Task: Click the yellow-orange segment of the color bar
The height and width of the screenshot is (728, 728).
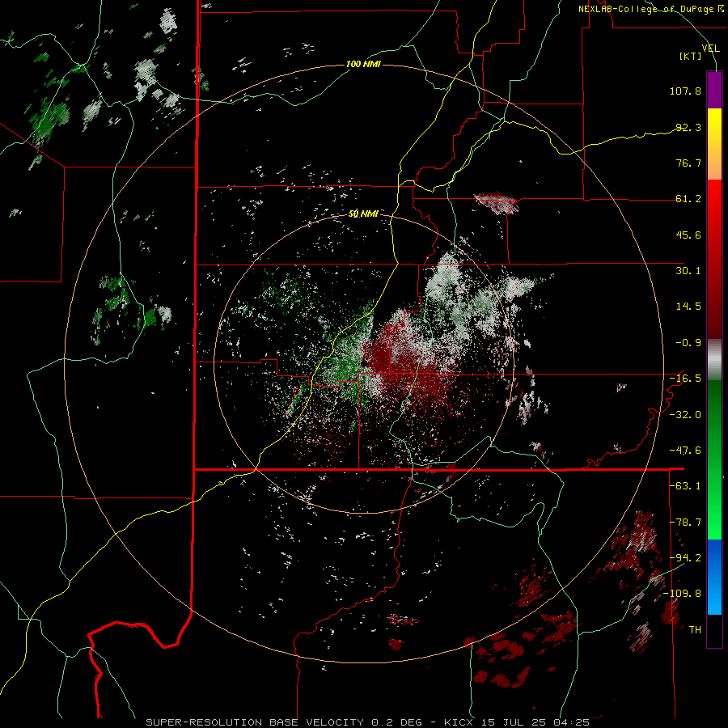Action: [x=714, y=144]
